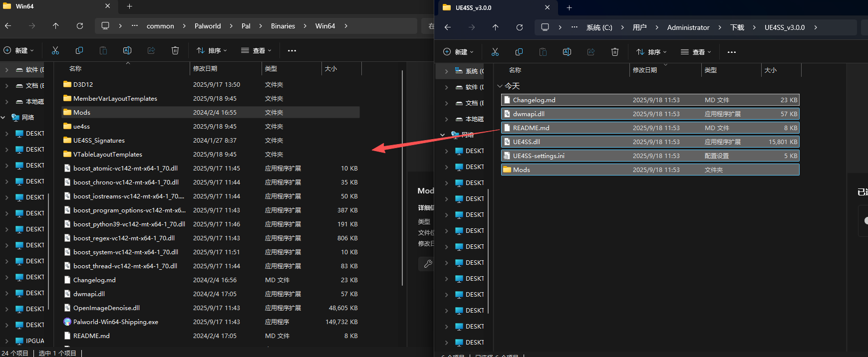
Task: Click the Delete trash icon in left window
Action: [x=175, y=50]
